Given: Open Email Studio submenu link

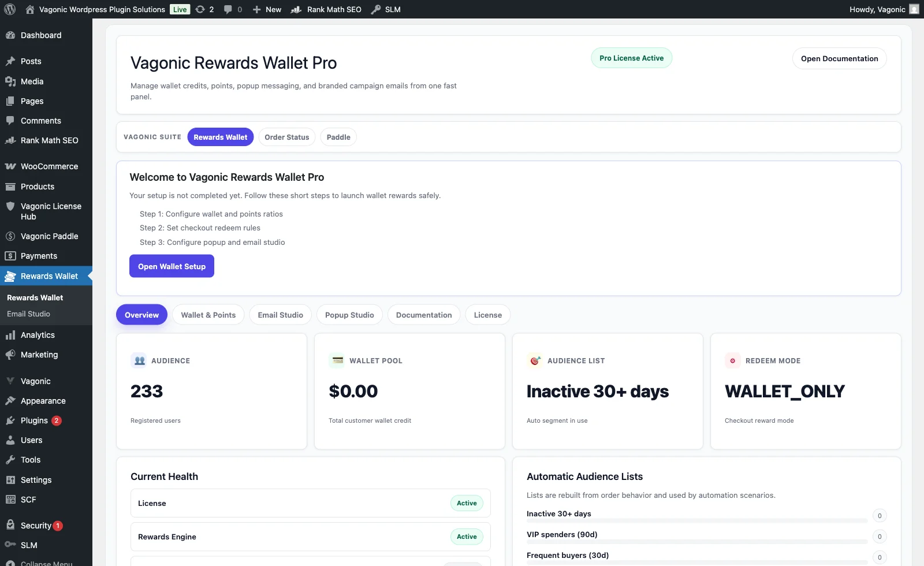Looking at the screenshot, I should [28, 314].
